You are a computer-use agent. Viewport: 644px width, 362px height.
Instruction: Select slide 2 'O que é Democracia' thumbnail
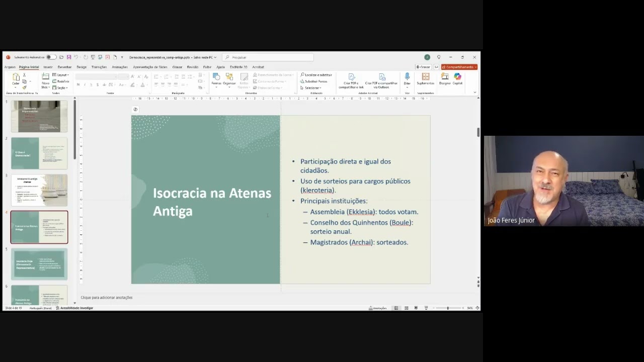[39, 153]
